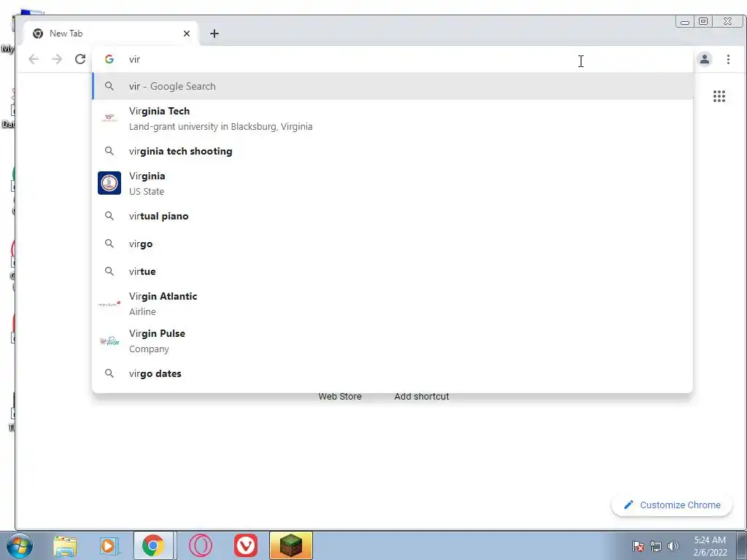Click Action Center flag tray icon

coord(638,546)
